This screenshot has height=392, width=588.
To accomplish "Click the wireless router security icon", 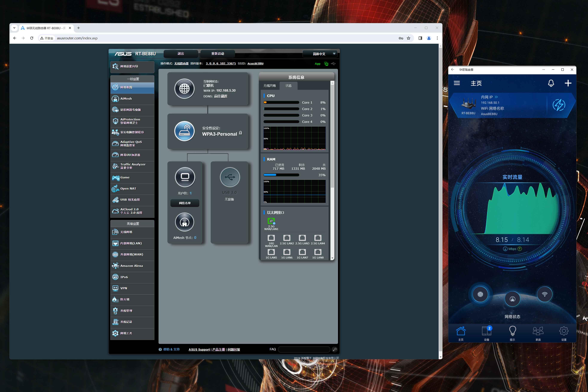I will (x=184, y=131).
